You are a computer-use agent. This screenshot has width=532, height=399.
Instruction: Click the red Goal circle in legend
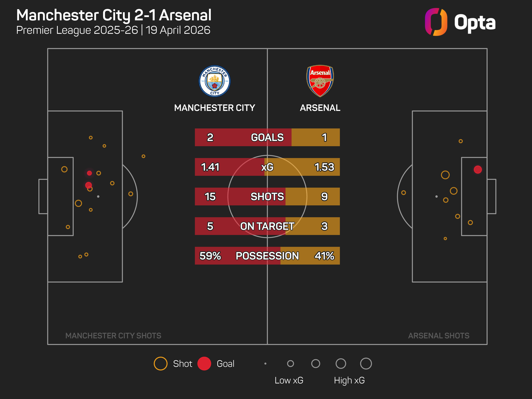tap(204, 363)
